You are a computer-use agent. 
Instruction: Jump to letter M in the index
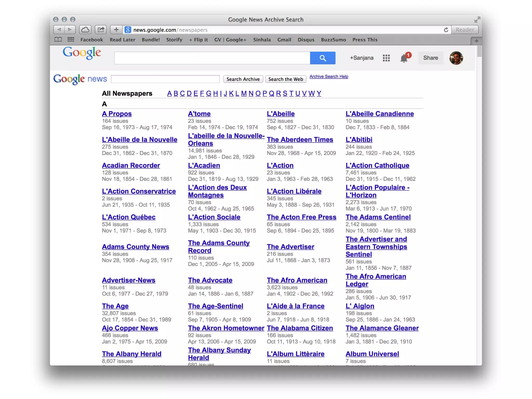(244, 94)
